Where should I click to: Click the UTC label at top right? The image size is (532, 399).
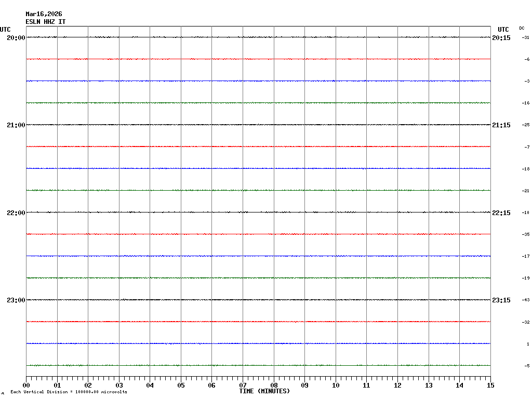(x=503, y=30)
